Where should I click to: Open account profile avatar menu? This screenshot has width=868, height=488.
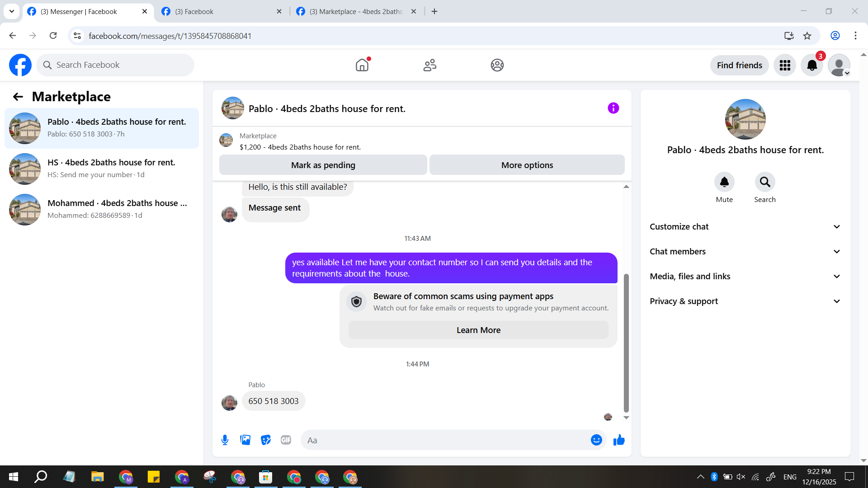839,66
